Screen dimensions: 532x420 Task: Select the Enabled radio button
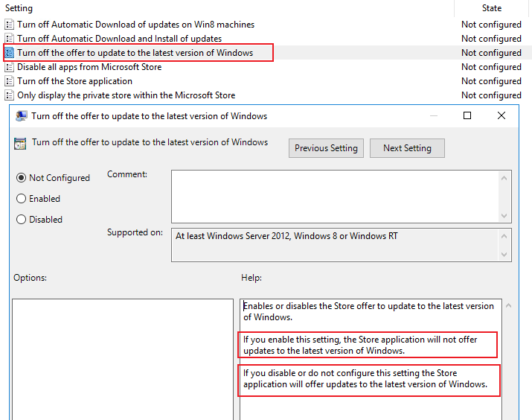pos(21,199)
